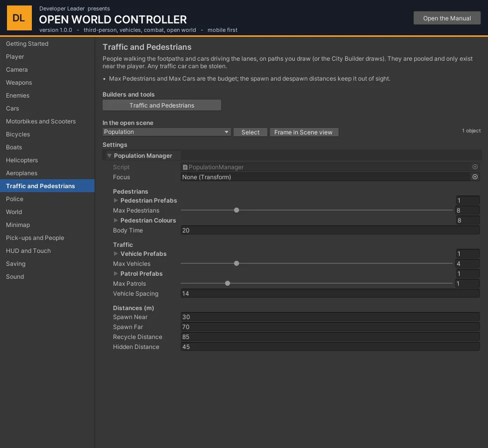
Task: Click the Hidden Distance input field
Action: tap(330, 346)
